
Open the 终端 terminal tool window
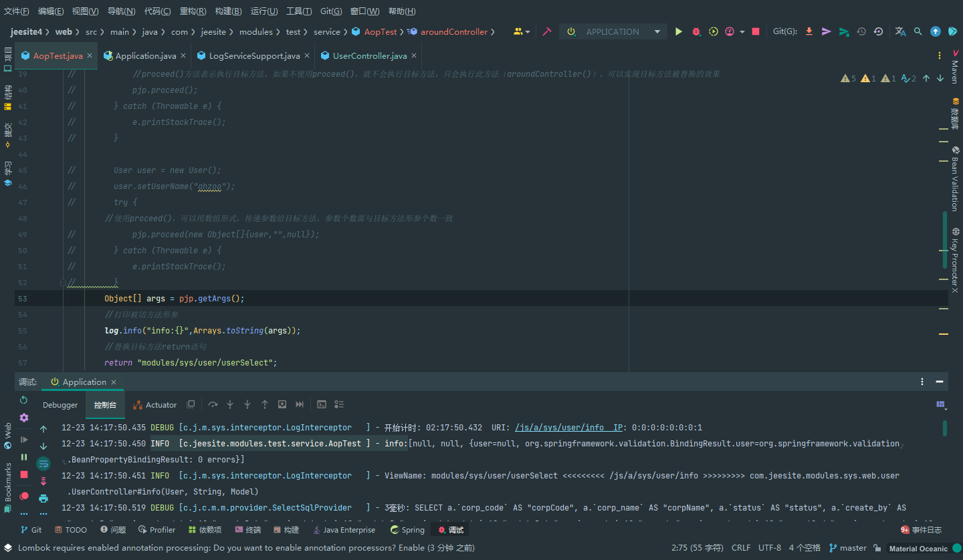tap(247, 529)
